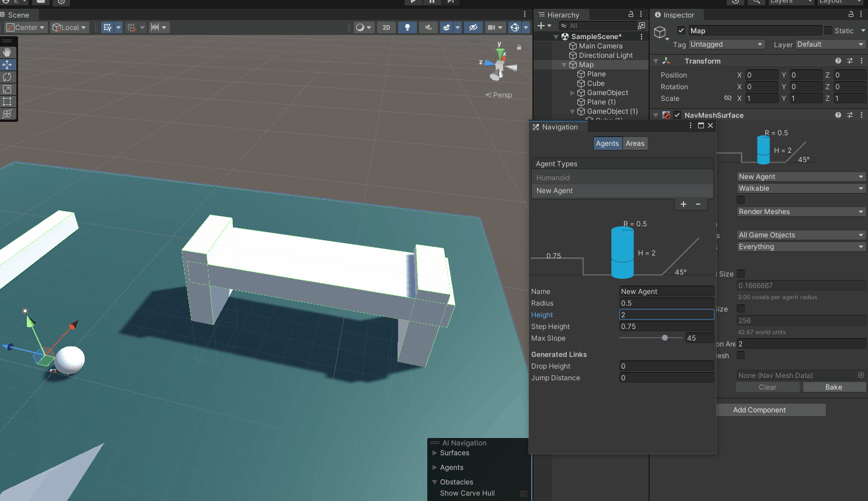The width and height of the screenshot is (868, 501).
Task: Lock the Hierarchy panel
Action: pyautogui.click(x=631, y=15)
